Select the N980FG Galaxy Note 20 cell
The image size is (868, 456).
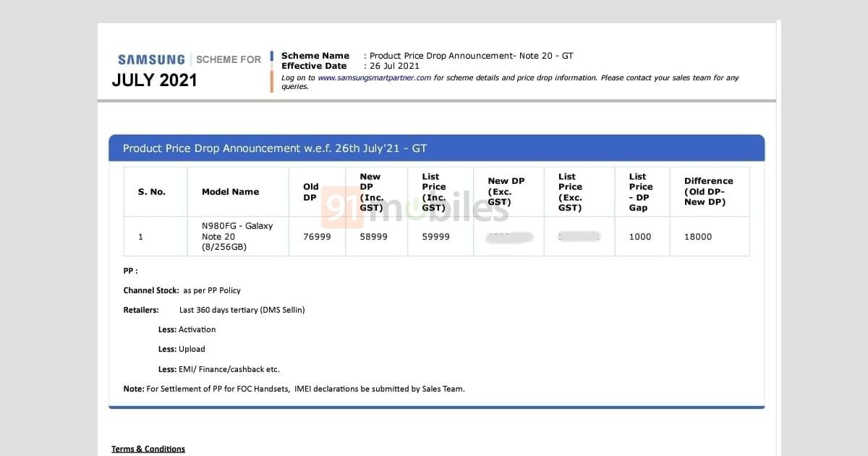(237, 236)
